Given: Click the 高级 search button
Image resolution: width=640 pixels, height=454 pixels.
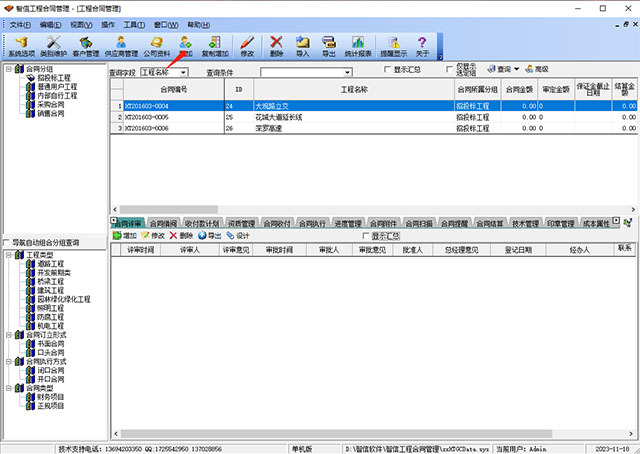Looking at the screenshot, I should pyautogui.click(x=536, y=70).
